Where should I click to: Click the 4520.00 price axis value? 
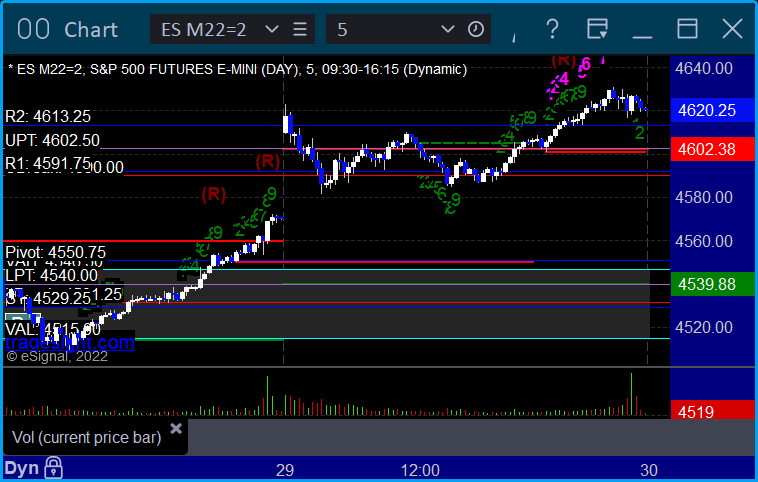point(703,327)
